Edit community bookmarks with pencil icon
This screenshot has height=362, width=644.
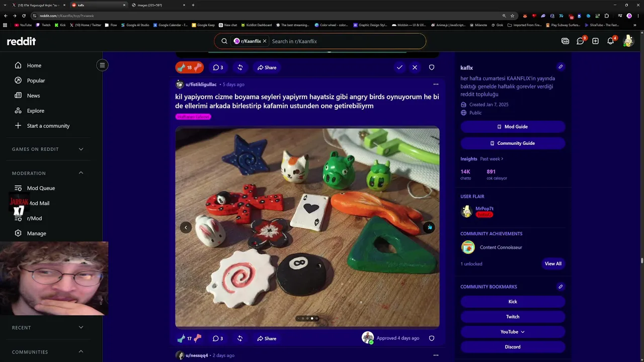[x=560, y=287]
